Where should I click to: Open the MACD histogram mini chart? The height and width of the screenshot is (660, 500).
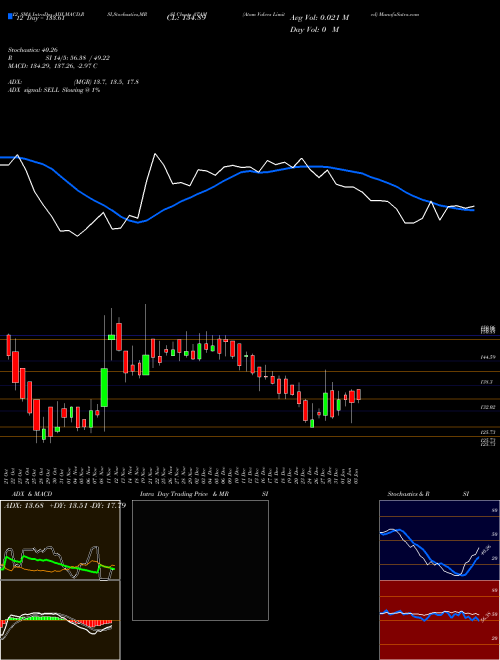click(x=60, y=620)
